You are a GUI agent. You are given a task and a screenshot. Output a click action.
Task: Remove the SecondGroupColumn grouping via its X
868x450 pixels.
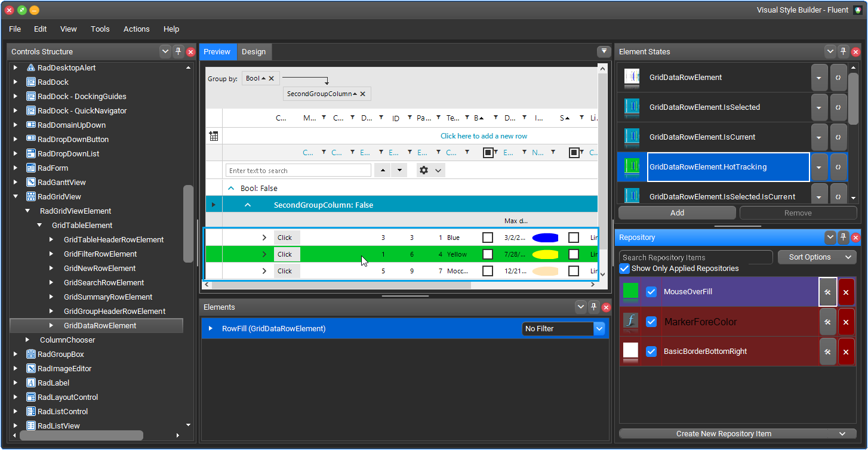[362, 94]
